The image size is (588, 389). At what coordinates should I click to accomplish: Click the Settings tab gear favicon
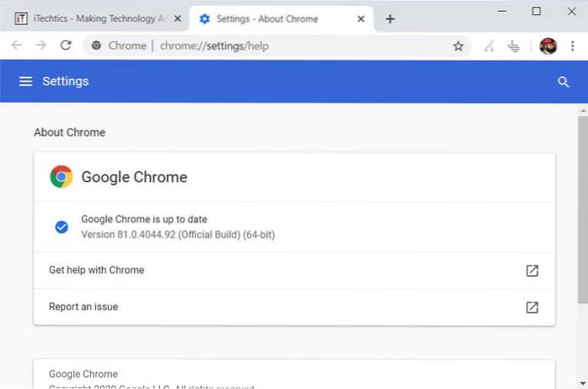tap(205, 19)
